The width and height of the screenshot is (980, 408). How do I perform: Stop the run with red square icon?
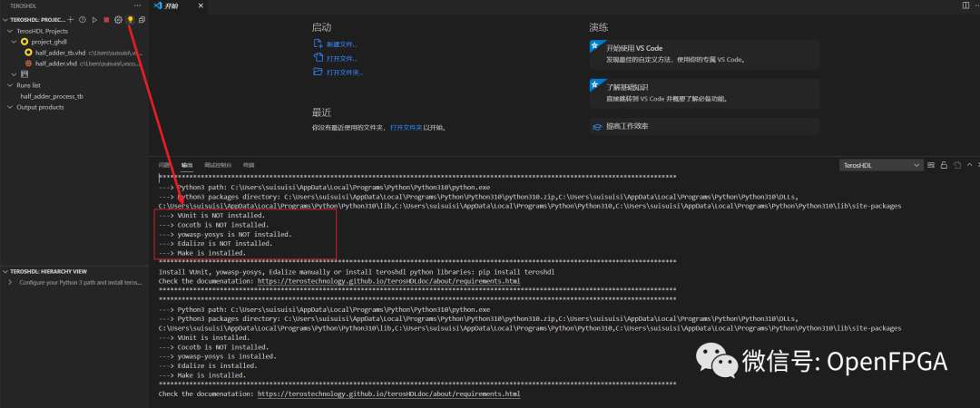pyautogui.click(x=106, y=20)
